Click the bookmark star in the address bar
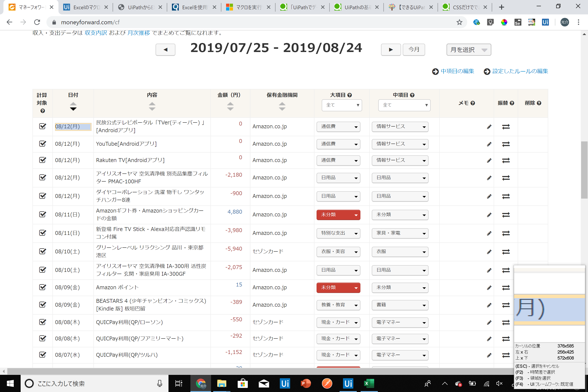This screenshot has width=588, height=392. 459,22
